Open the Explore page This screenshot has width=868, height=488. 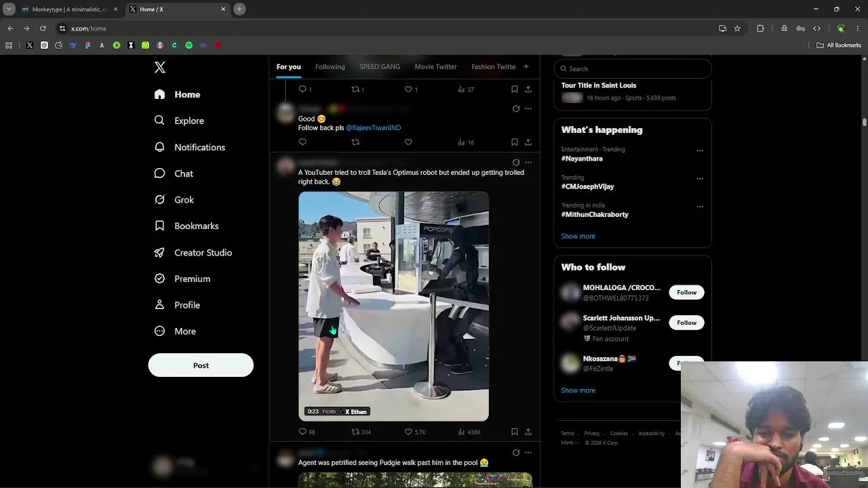(179, 121)
